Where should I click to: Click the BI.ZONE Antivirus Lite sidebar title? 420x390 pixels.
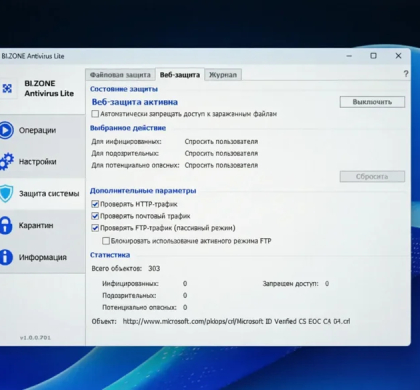click(49, 88)
